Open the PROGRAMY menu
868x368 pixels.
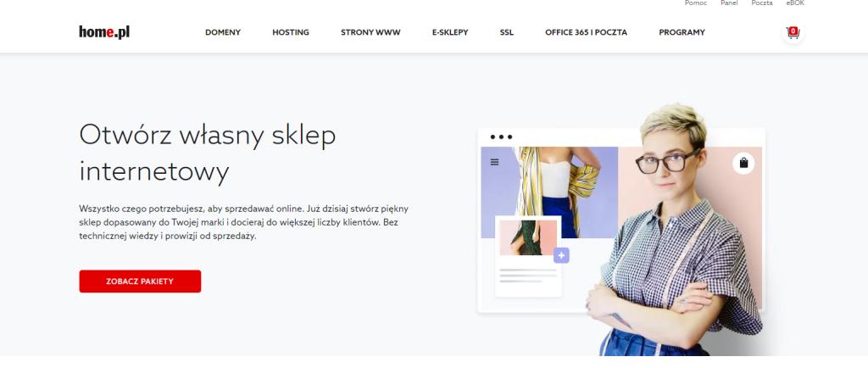pyautogui.click(x=682, y=32)
